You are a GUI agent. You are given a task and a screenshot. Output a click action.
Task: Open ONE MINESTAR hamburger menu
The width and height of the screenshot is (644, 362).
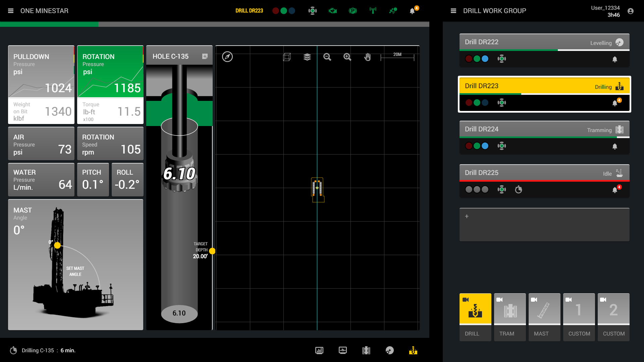pos(11,11)
